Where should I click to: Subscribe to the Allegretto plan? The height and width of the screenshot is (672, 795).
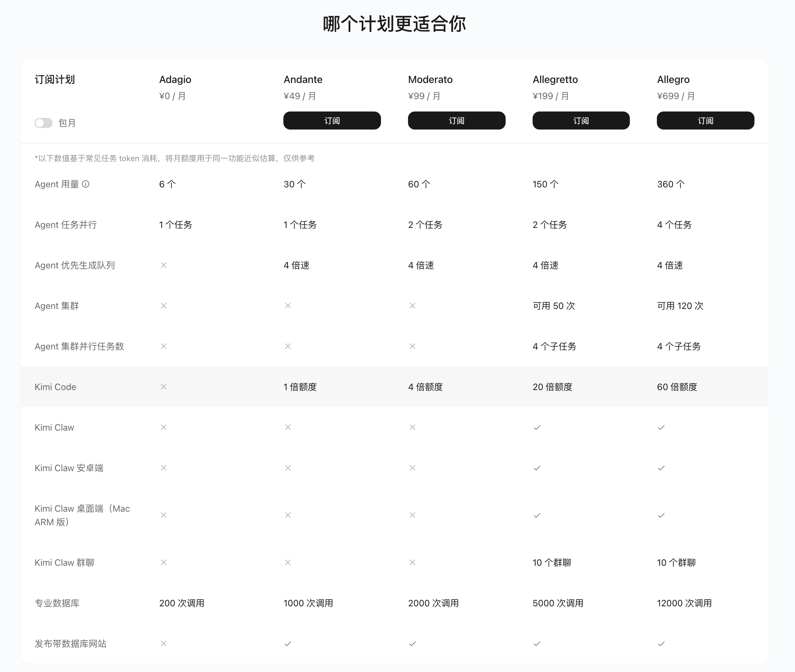[x=581, y=121]
